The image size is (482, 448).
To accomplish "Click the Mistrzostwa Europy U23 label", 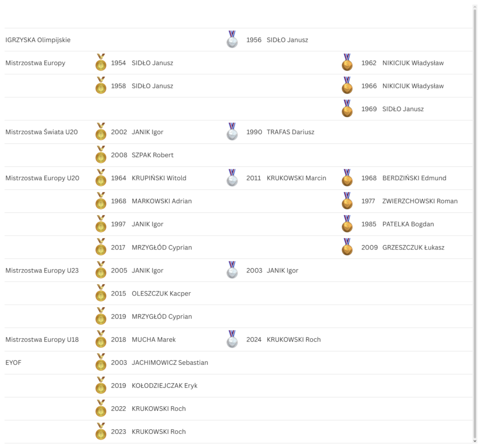I will [42, 271].
